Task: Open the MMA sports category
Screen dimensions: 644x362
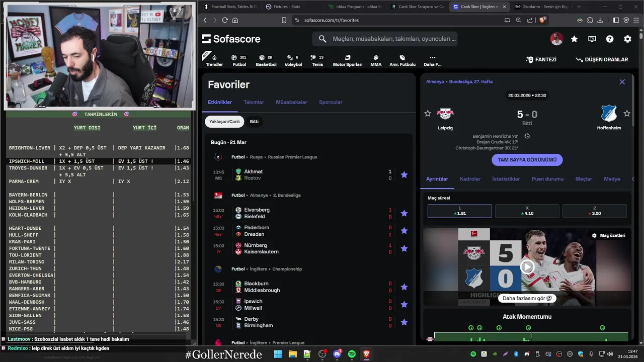Action: (x=376, y=60)
